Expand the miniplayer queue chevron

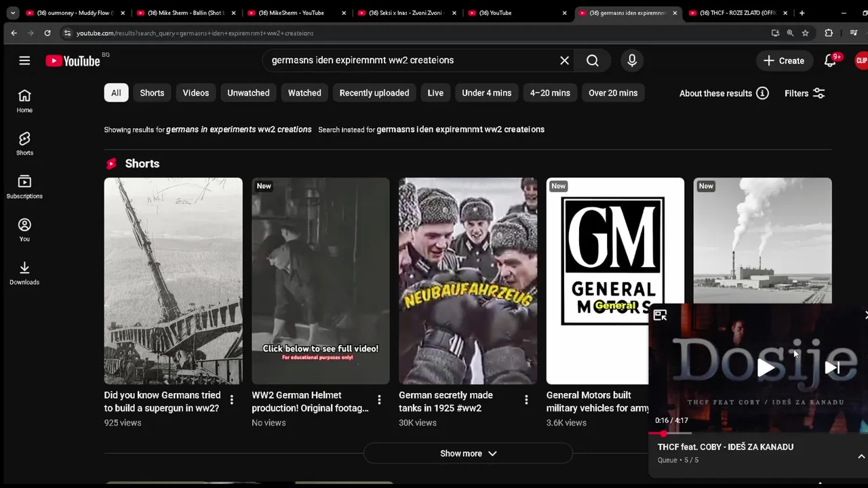[x=861, y=457]
